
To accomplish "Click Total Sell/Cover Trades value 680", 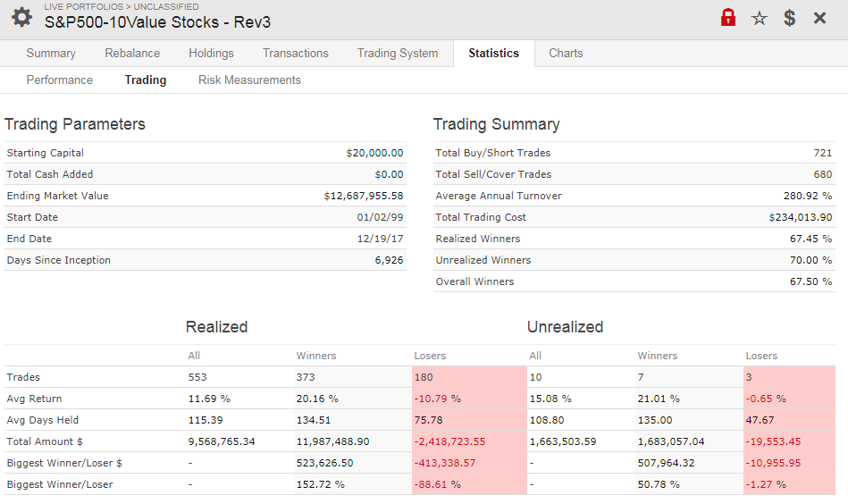I will coord(823,174).
